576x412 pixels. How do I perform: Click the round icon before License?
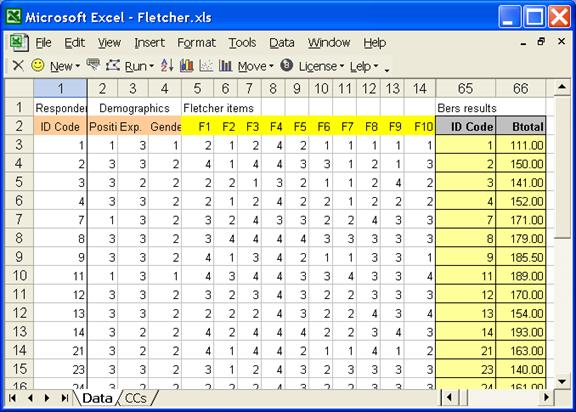(x=287, y=65)
